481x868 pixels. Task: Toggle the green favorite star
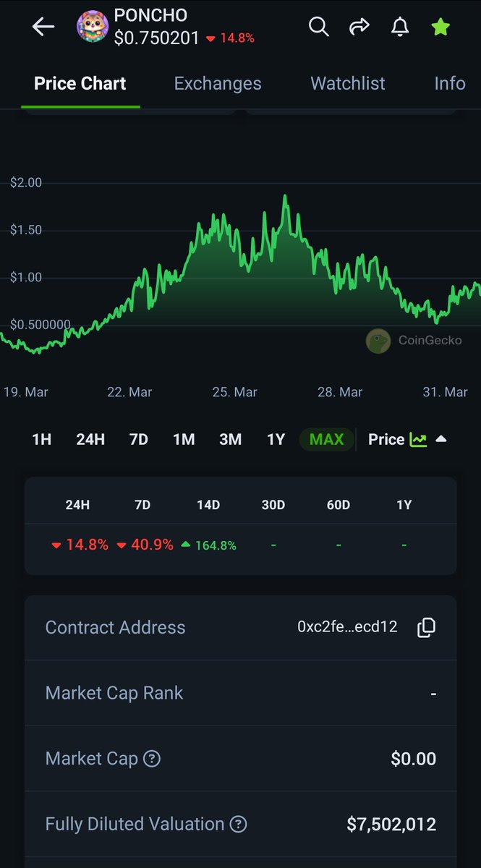point(440,27)
